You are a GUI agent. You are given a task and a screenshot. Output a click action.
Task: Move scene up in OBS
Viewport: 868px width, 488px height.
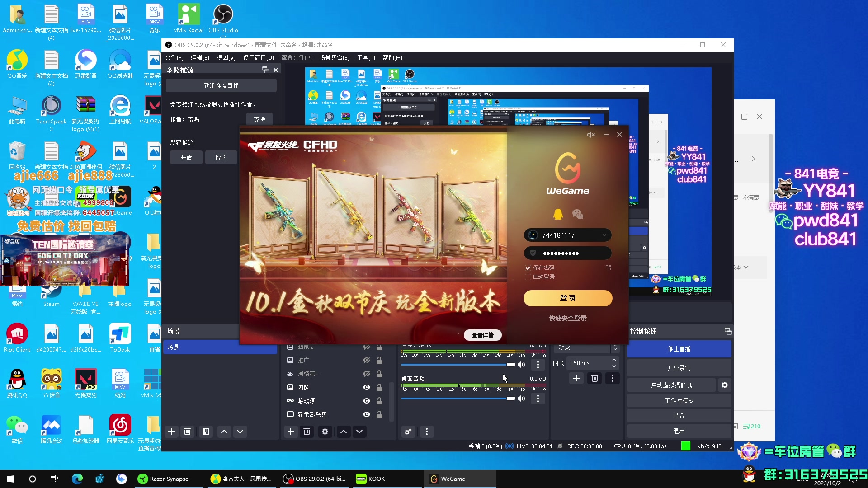[224, 432]
